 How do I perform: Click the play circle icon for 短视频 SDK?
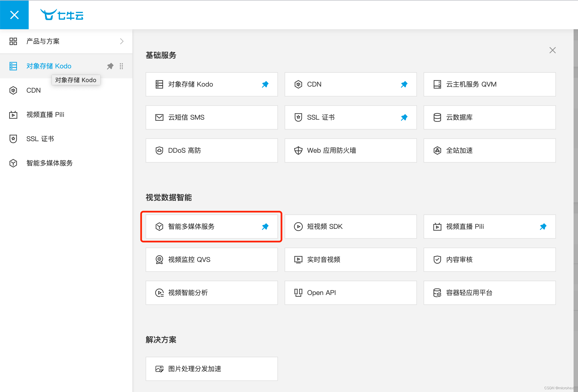pos(298,227)
